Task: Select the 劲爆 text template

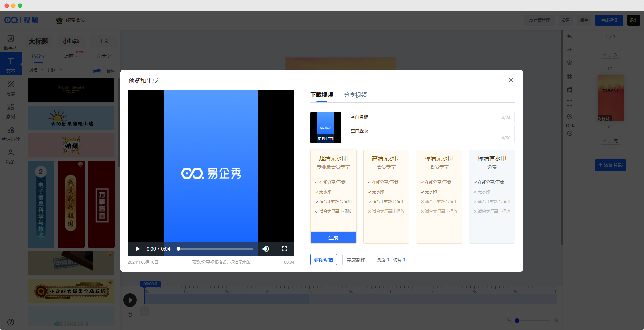Action: click(x=71, y=146)
